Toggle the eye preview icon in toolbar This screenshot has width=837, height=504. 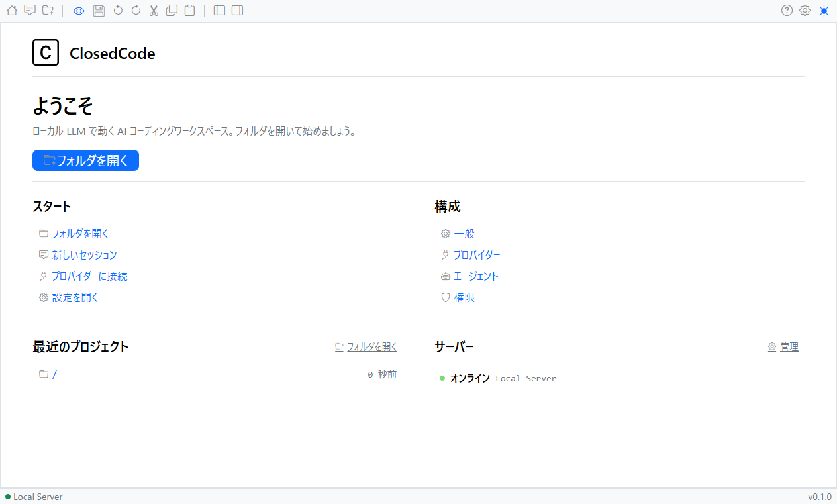pos(79,11)
